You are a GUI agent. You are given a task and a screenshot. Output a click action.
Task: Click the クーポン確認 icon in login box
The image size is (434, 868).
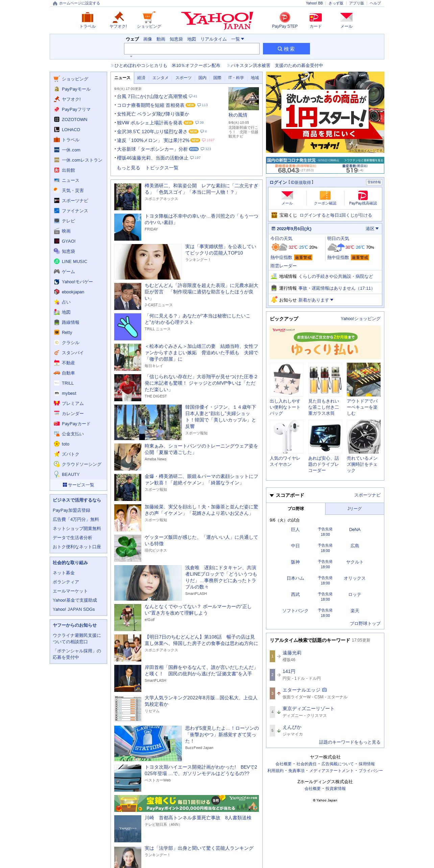point(325,195)
